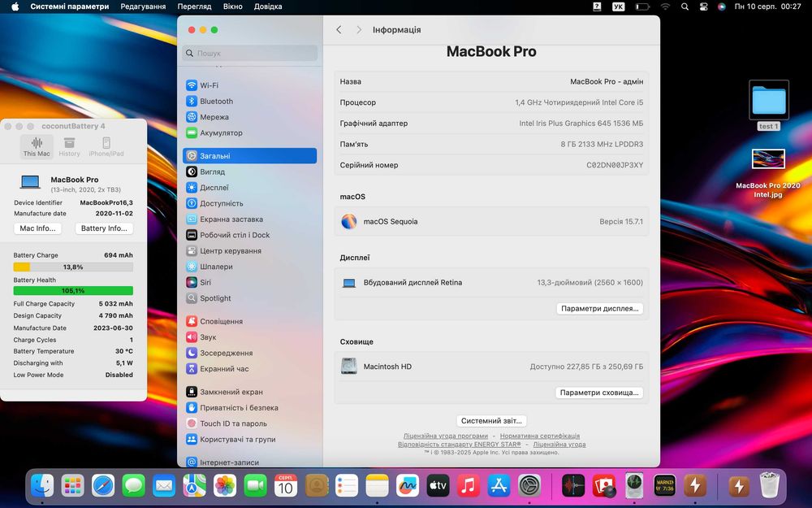The image size is (812, 508).
Task: Open Control Center in menu bar
Action: pyautogui.click(x=703, y=7)
